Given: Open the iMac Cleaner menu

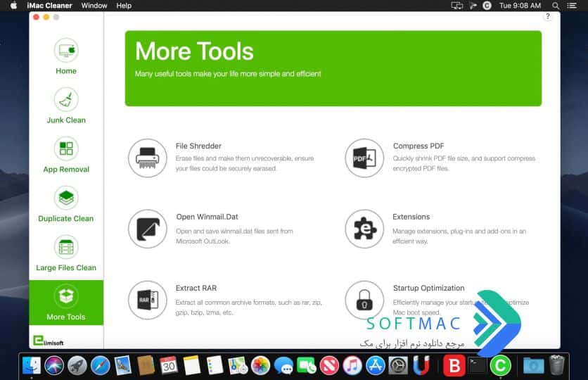Looking at the screenshot, I should (49, 6).
